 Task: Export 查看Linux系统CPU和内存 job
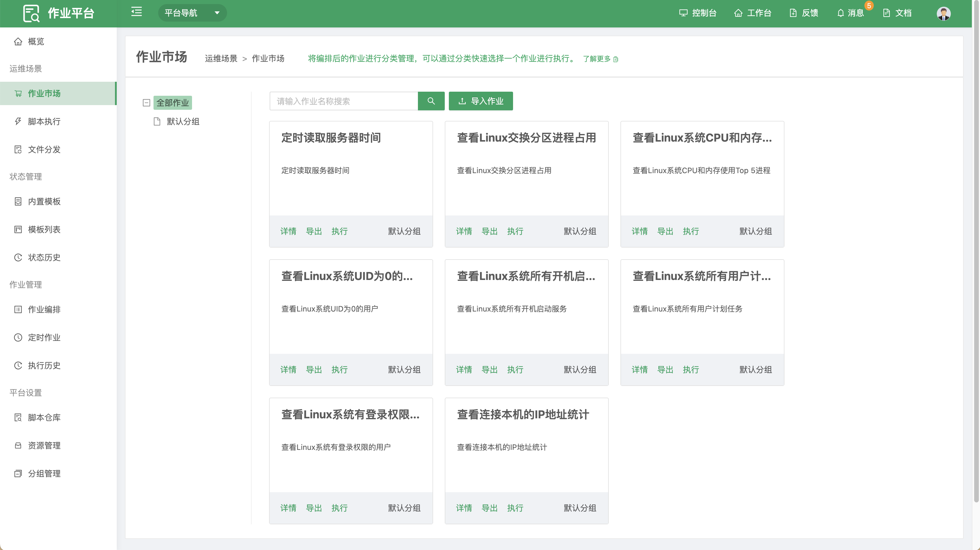click(665, 232)
